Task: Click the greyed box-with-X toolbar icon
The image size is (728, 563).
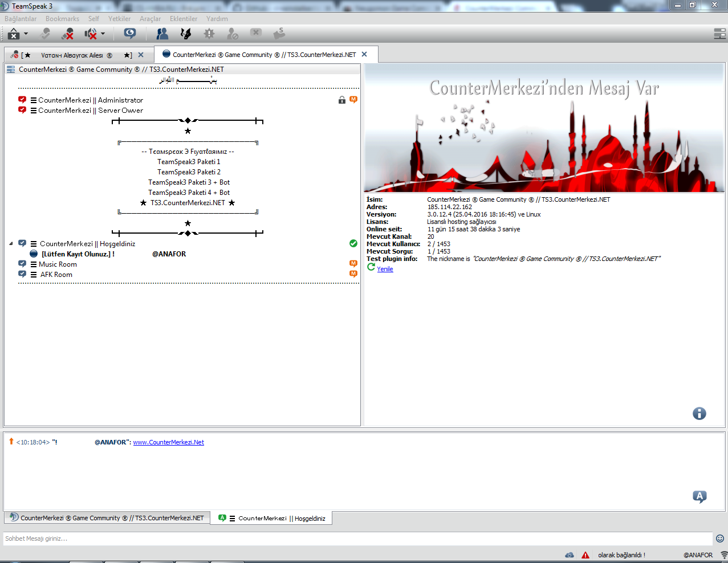Action: point(256,33)
